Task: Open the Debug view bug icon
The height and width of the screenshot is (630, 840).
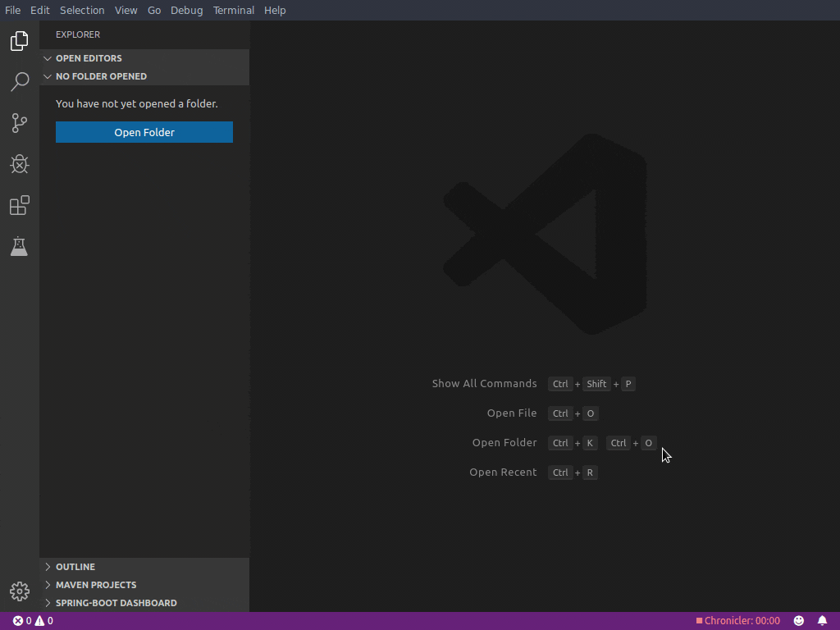Action: pyautogui.click(x=20, y=164)
